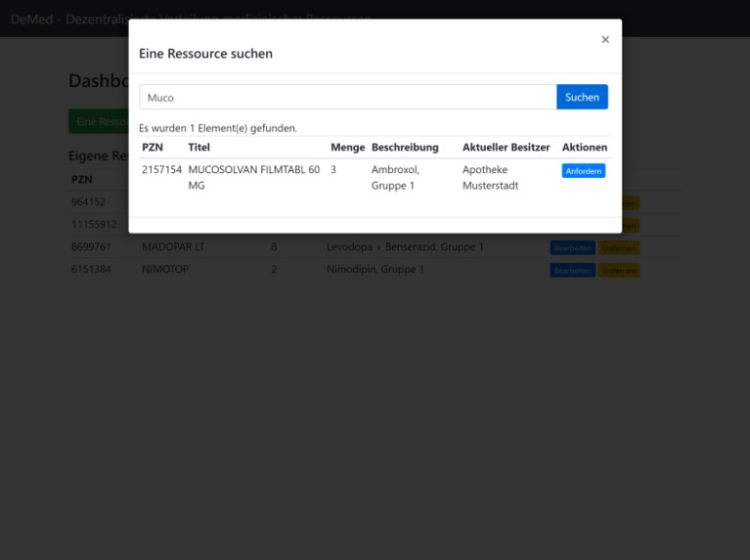This screenshot has width=750, height=560.
Task: Click the Titel column header
Action: click(x=199, y=148)
